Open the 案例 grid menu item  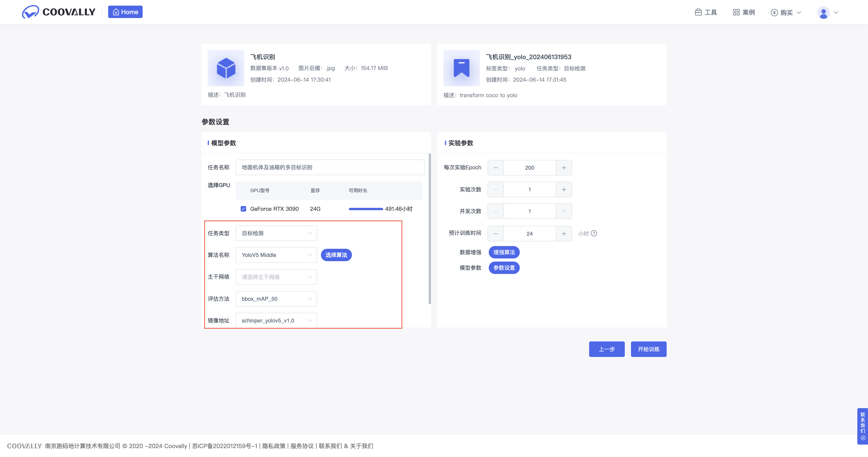point(744,12)
